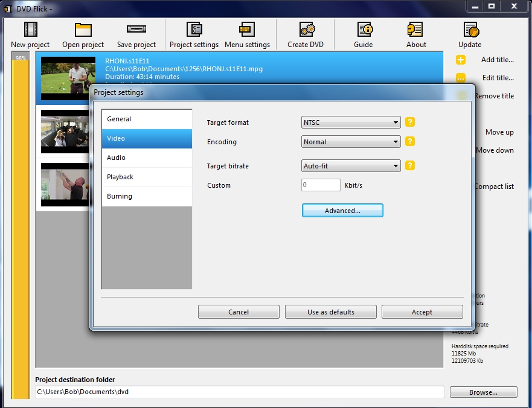
Task: Click the help icon beside Target format
Action: tap(410, 122)
